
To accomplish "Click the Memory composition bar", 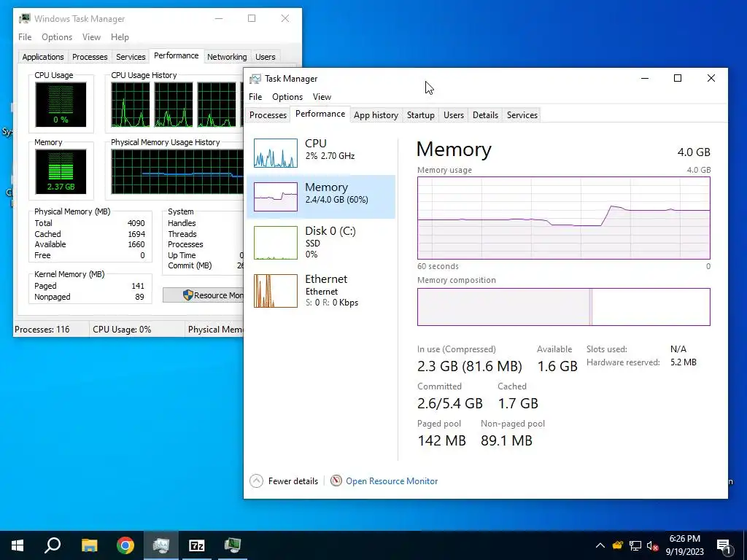I will click(564, 307).
